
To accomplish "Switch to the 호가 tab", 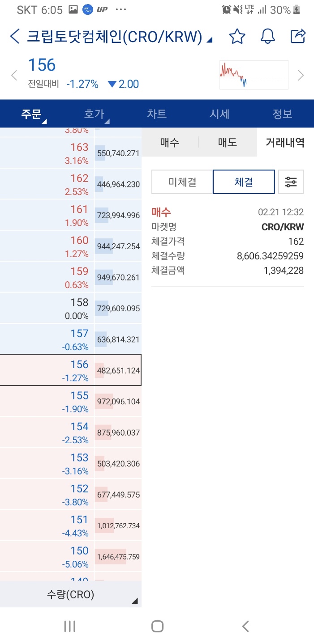I will pos(94,114).
